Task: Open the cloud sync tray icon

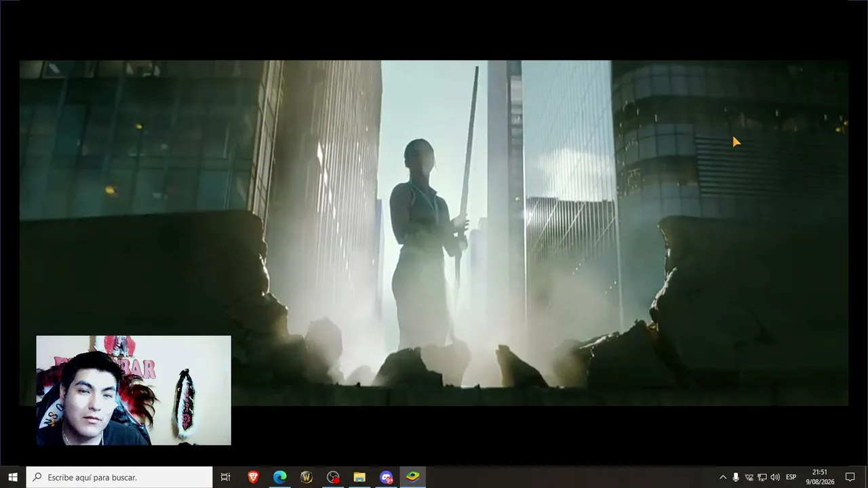Action: pyautogui.click(x=749, y=477)
